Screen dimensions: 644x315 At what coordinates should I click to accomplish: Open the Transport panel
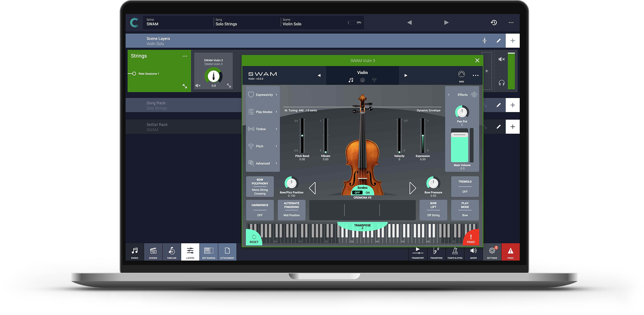coord(418,253)
